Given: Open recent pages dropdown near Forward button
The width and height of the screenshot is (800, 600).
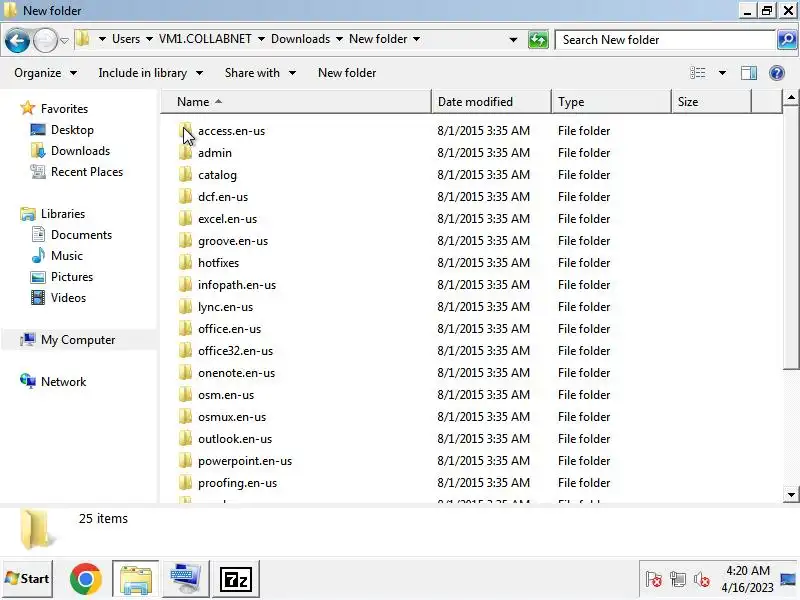Looking at the screenshot, I should [x=64, y=40].
